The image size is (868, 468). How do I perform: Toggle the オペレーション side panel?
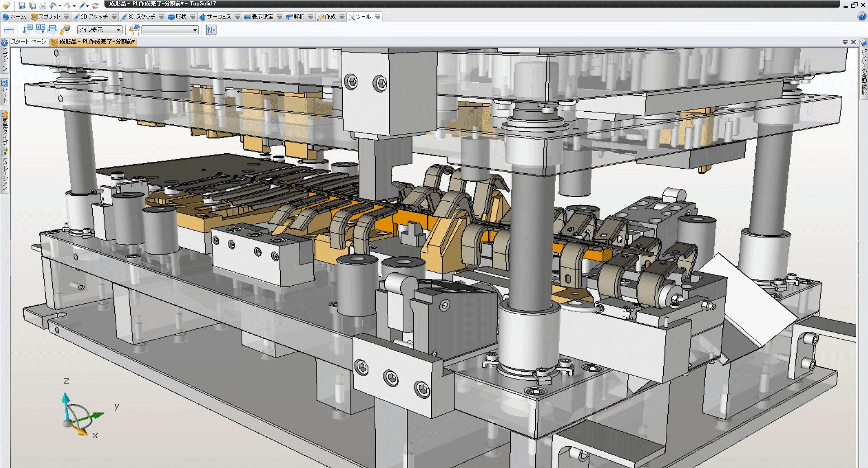click(x=5, y=170)
